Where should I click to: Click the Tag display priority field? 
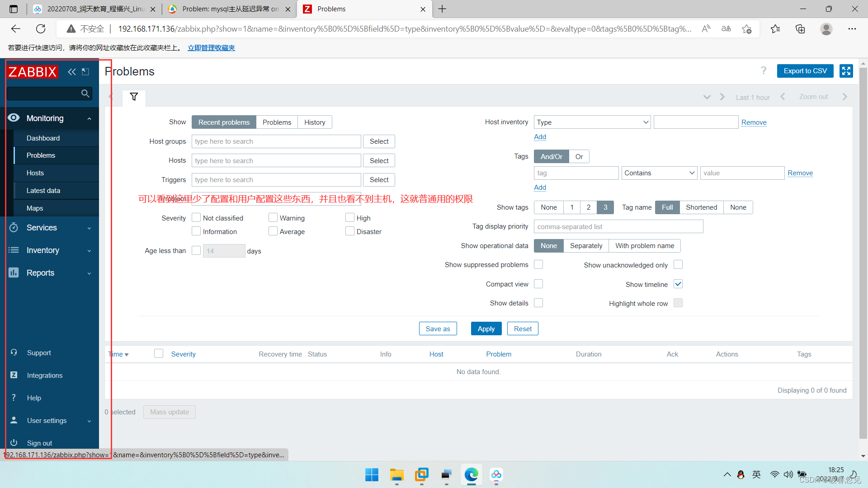tap(618, 226)
